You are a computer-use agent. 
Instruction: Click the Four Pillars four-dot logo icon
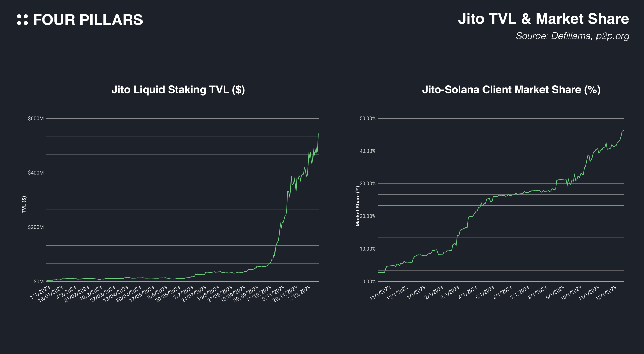pyautogui.click(x=22, y=20)
